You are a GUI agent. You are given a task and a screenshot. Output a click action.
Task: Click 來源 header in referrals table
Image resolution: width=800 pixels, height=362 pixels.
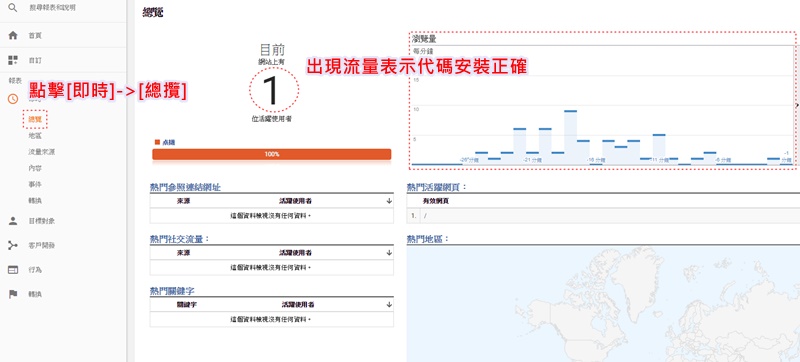(x=183, y=201)
